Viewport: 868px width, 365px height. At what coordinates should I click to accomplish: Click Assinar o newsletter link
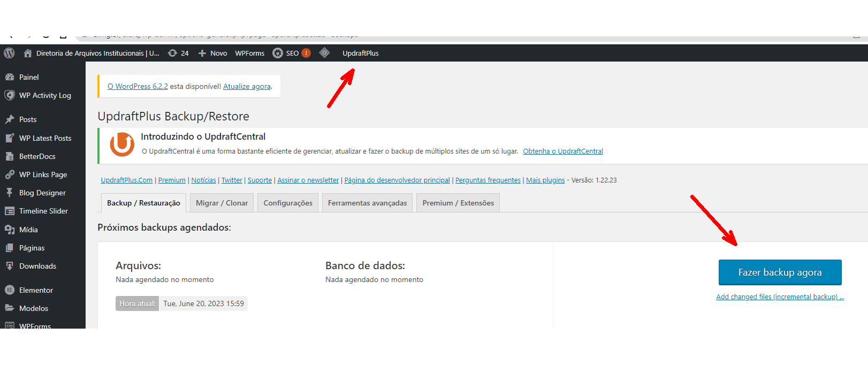pyautogui.click(x=308, y=180)
